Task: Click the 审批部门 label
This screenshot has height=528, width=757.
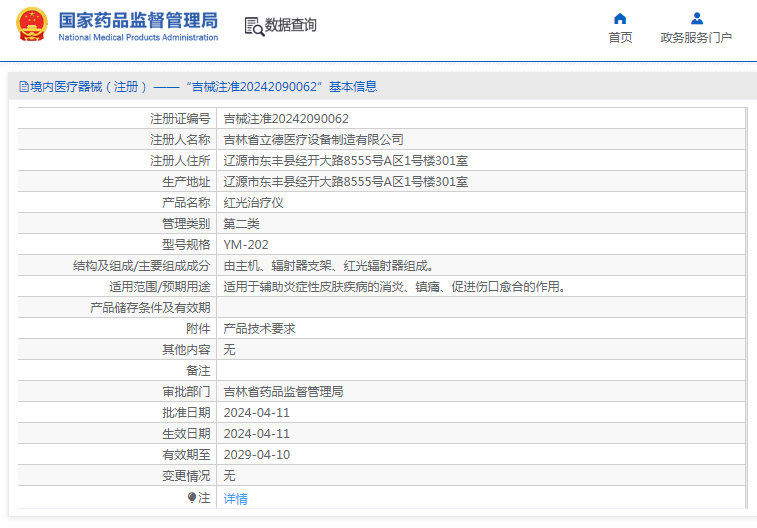Action: pos(186,392)
